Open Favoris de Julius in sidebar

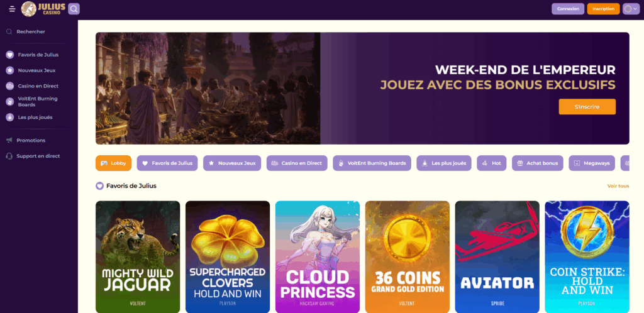coord(37,55)
